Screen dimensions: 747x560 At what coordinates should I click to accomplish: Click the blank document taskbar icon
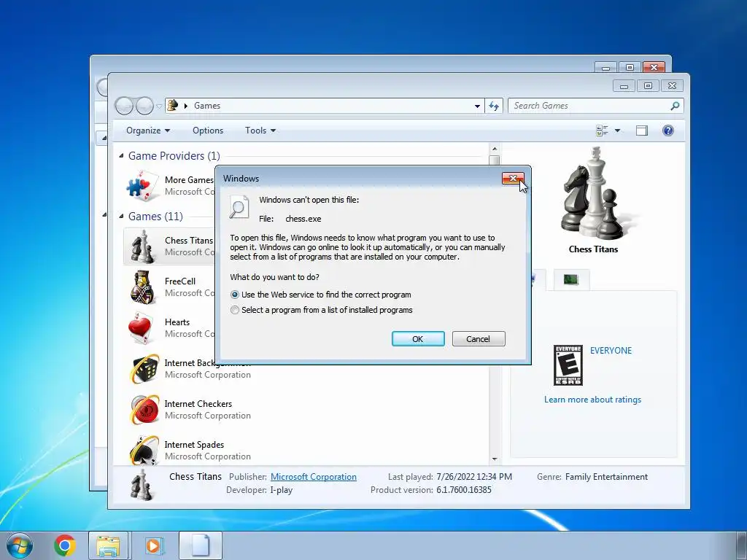(201, 545)
